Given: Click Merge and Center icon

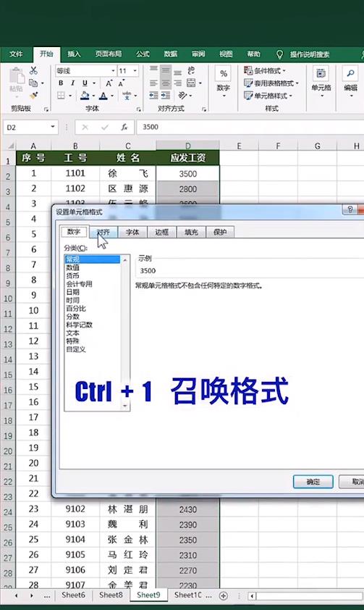Looking at the screenshot, I should tap(191, 83).
